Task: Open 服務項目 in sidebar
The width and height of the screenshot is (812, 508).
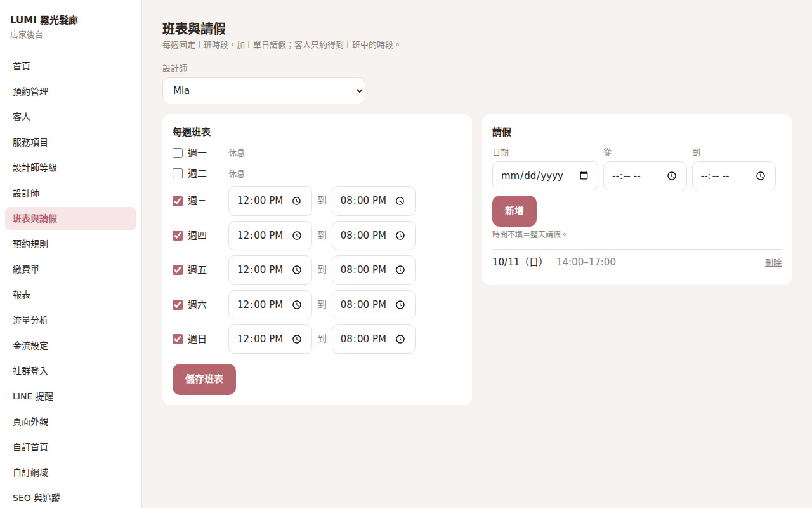Action: 70,142
